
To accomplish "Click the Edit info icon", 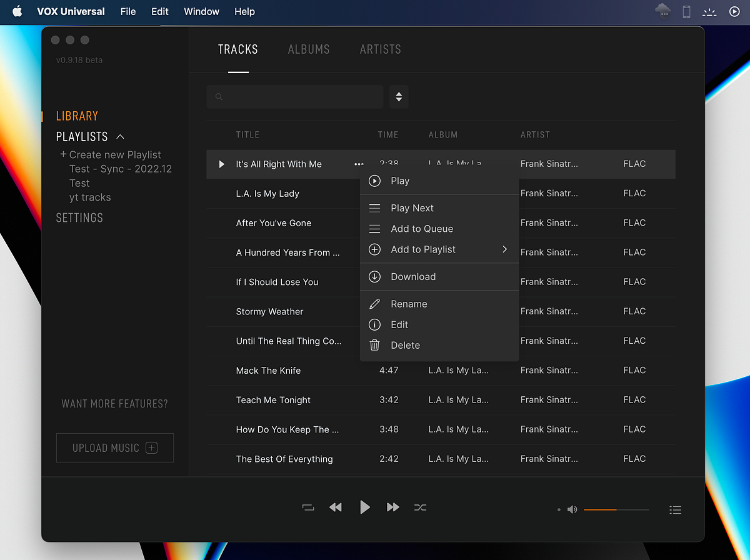I will [374, 324].
